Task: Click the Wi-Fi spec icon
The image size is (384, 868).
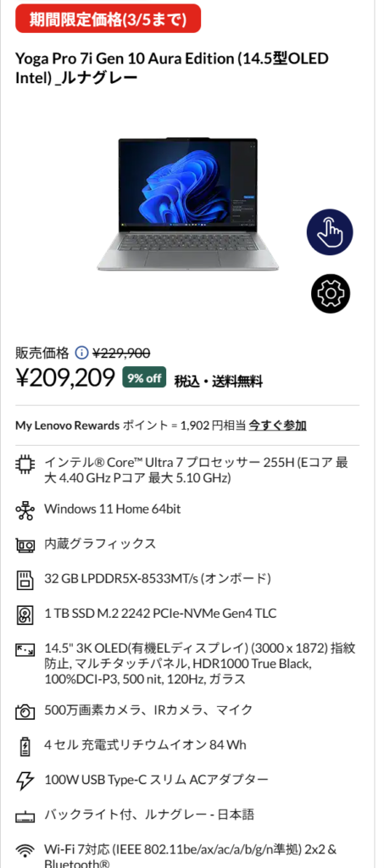Action: click(x=25, y=849)
